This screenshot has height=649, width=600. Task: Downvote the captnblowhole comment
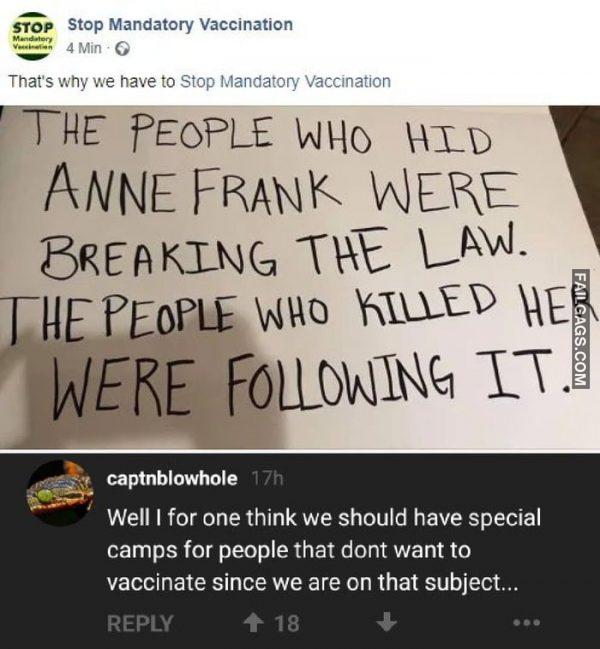click(x=387, y=622)
